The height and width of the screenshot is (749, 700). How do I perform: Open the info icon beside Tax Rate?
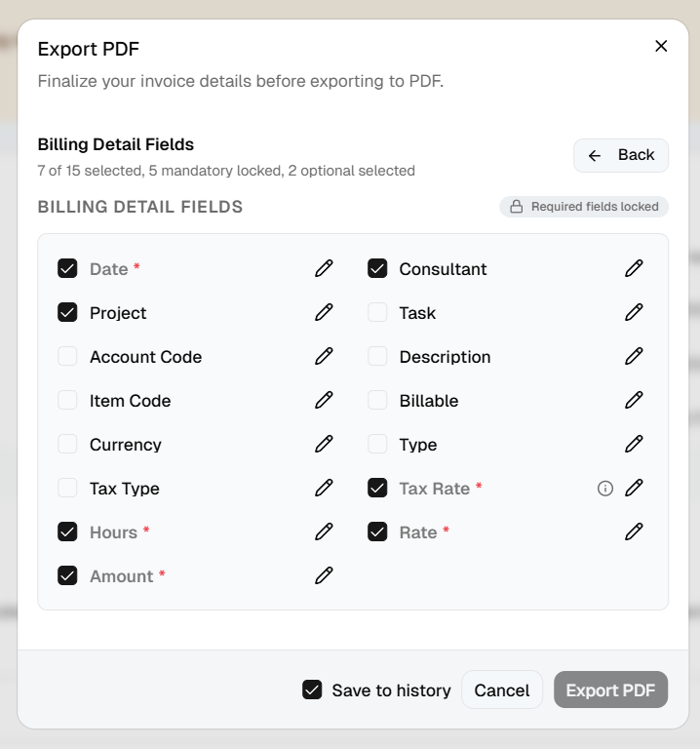tap(605, 489)
